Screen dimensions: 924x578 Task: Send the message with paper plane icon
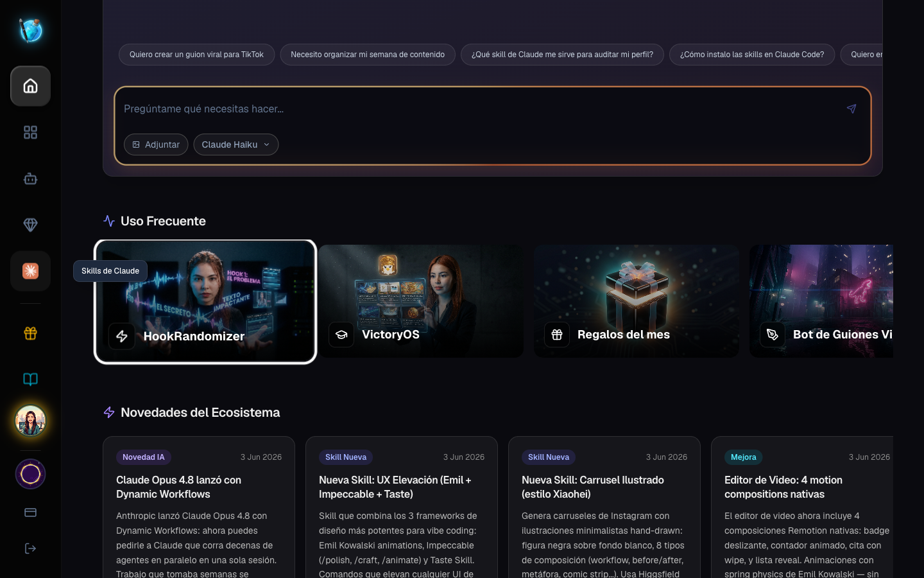[x=851, y=109]
